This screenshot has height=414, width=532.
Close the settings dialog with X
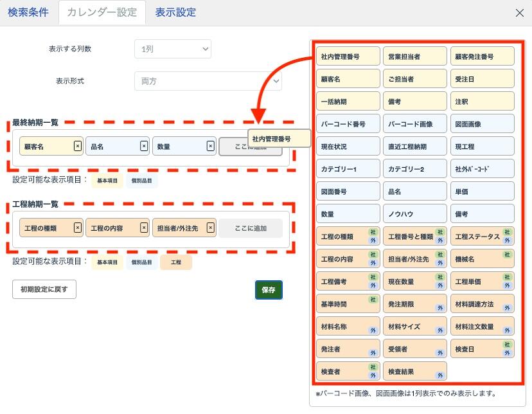519,13
